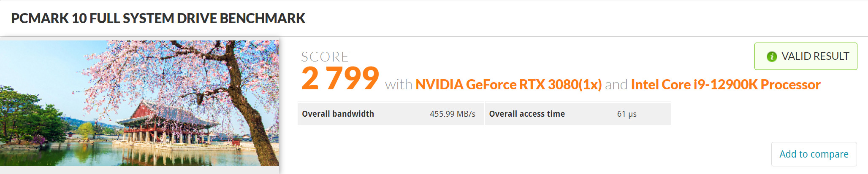Click the 61 µs access time value
The height and width of the screenshot is (174, 868).
tap(627, 114)
